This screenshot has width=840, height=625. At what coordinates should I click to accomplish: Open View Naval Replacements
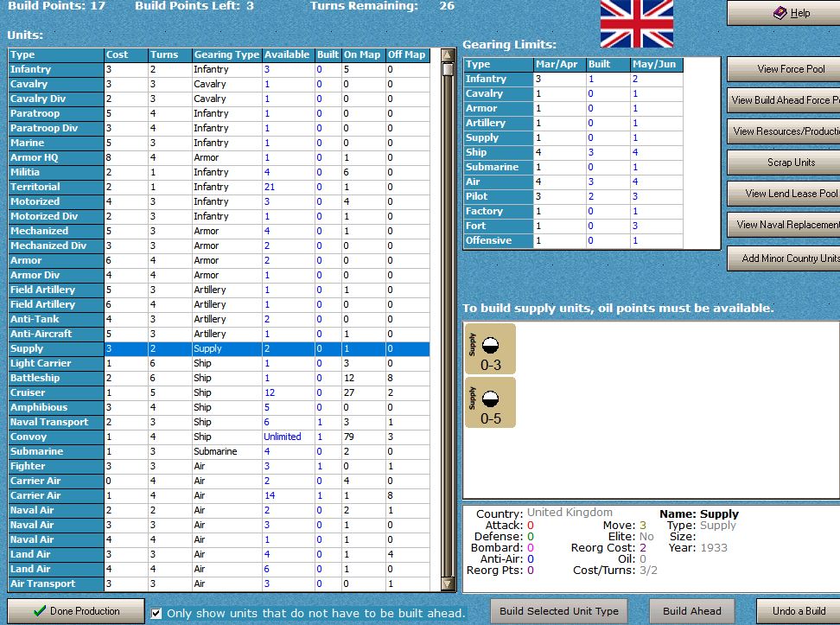click(784, 225)
